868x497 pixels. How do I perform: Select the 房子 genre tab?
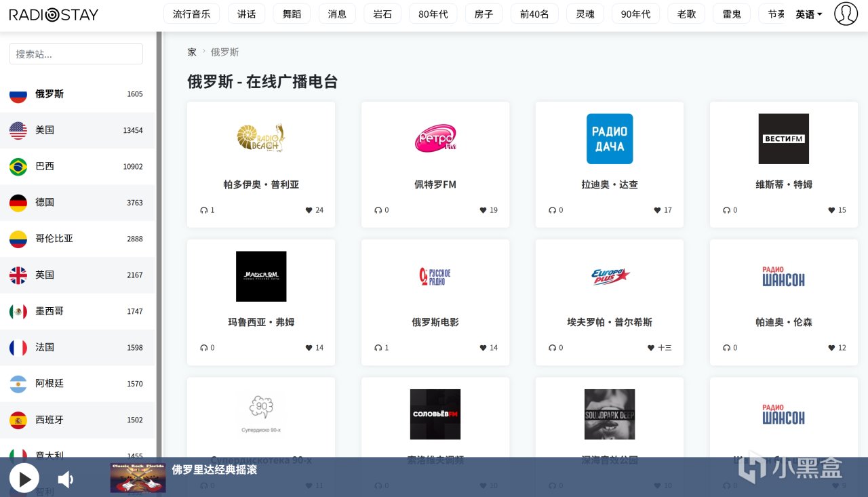[x=484, y=14]
